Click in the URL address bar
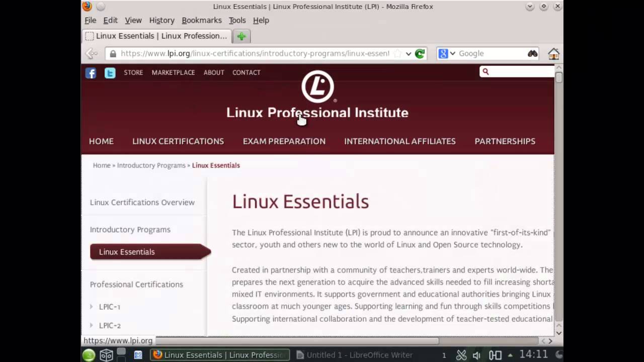This screenshot has height=362, width=644. click(x=255, y=54)
